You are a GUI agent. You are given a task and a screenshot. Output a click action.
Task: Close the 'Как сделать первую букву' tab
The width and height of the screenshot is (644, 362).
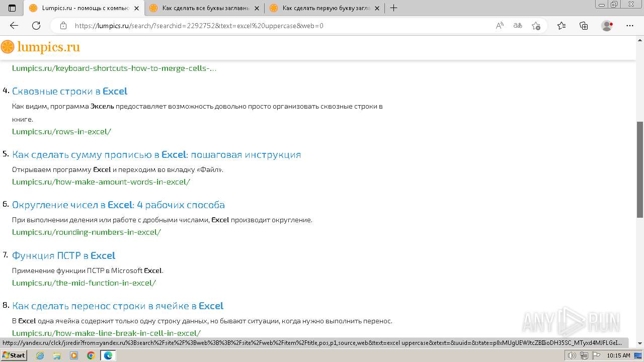click(377, 8)
